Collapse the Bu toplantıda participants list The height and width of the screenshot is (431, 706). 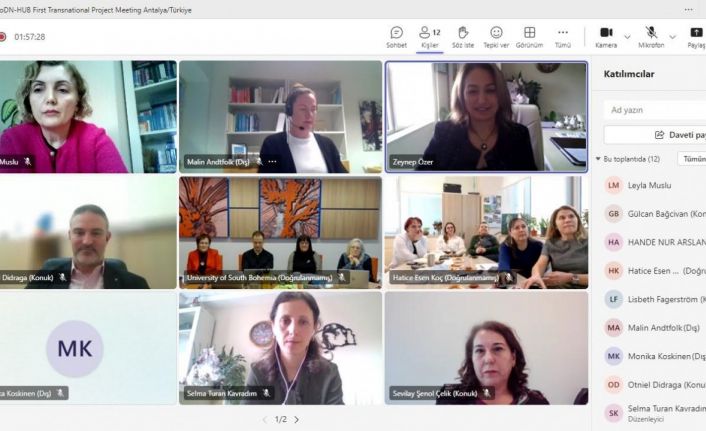(x=598, y=159)
